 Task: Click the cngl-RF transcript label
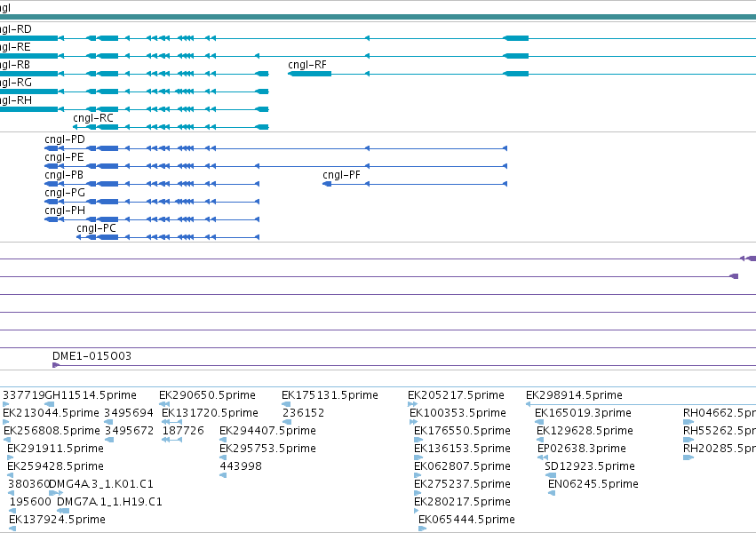point(307,65)
